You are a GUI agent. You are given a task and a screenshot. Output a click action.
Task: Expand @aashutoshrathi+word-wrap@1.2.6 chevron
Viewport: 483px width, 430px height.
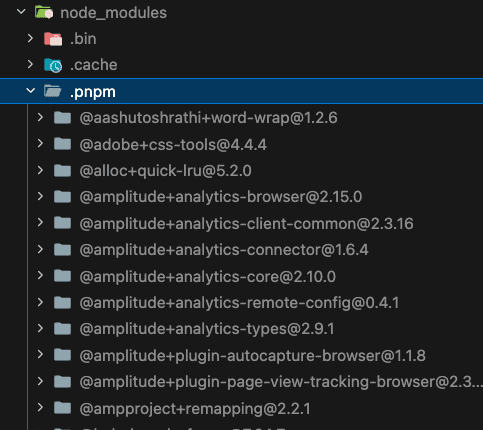pos(40,117)
